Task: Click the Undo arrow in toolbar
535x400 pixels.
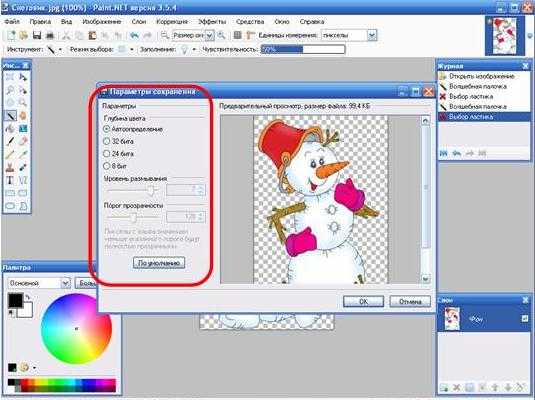Action: [134, 35]
